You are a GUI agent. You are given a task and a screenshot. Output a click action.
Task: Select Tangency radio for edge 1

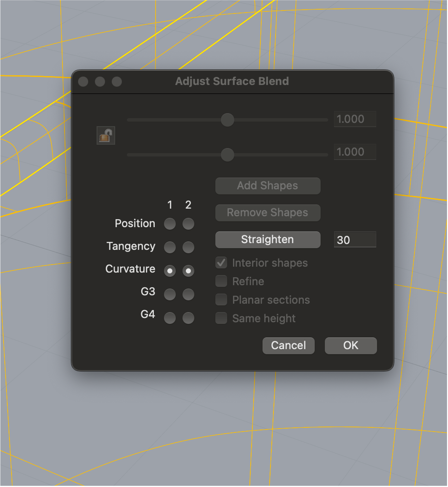click(170, 247)
